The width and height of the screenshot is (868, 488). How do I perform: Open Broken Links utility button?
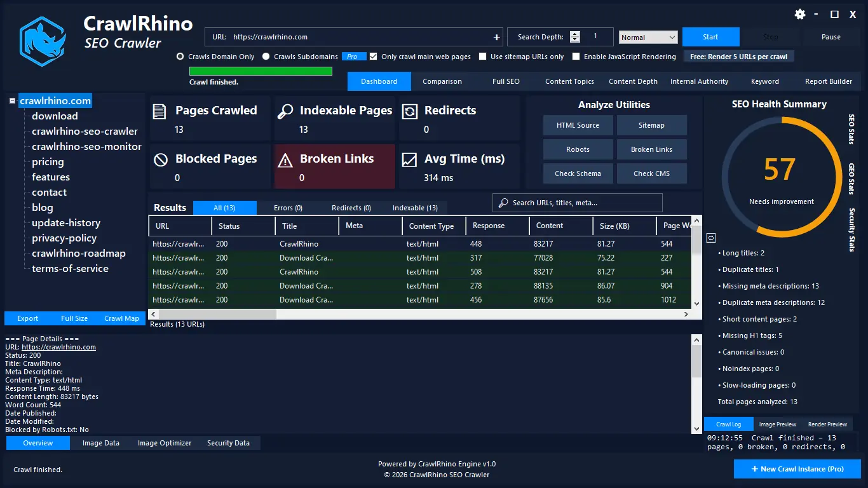652,149
